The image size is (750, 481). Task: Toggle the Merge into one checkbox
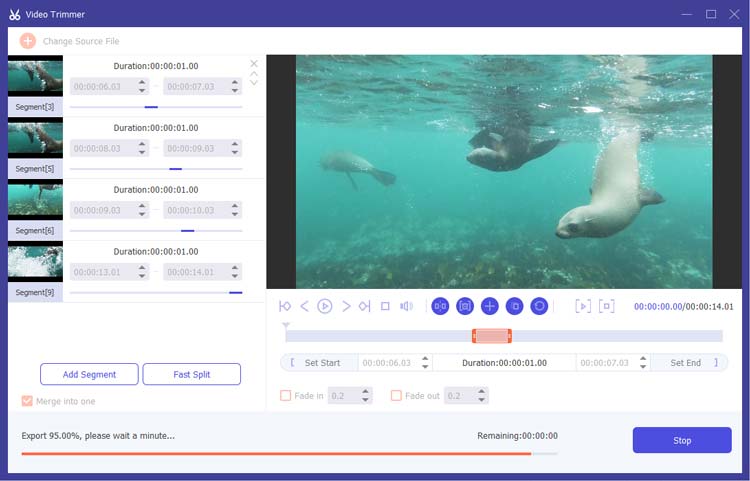[27, 401]
